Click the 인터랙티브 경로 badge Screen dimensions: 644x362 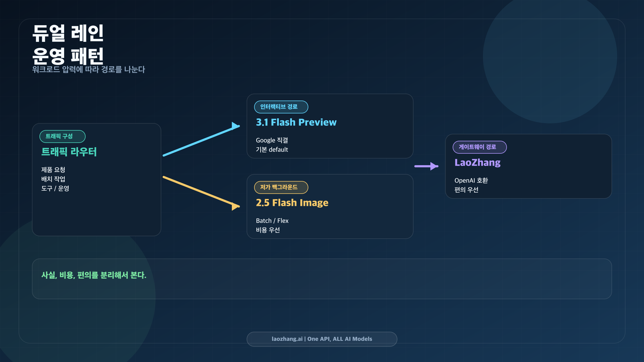(281, 107)
